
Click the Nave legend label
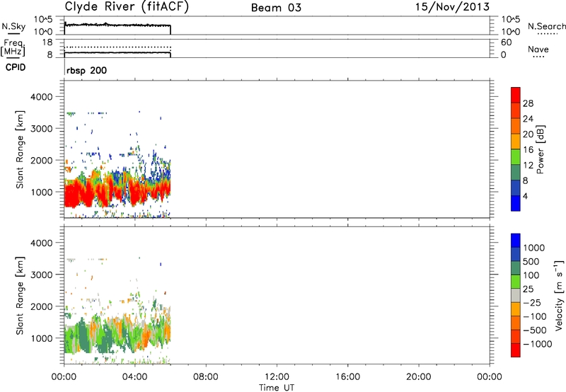538,49
